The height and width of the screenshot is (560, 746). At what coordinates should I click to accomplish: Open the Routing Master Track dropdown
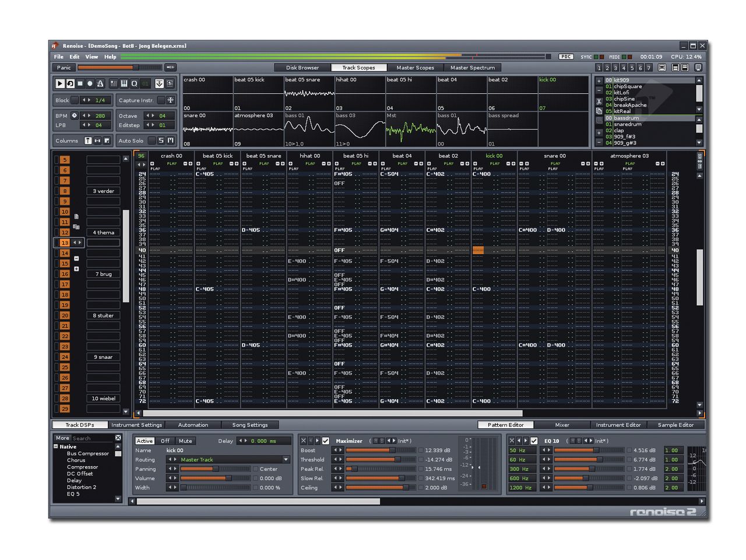pos(286,459)
